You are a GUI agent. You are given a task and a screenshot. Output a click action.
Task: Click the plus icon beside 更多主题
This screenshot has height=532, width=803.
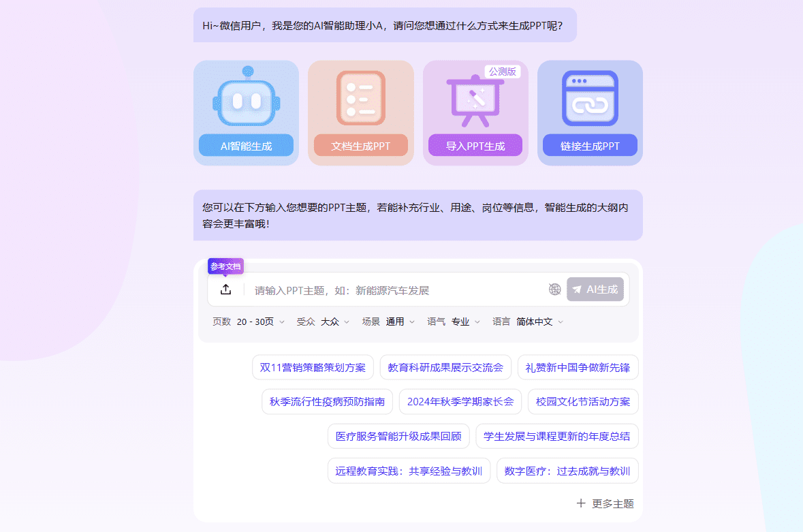tap(581, 503)
